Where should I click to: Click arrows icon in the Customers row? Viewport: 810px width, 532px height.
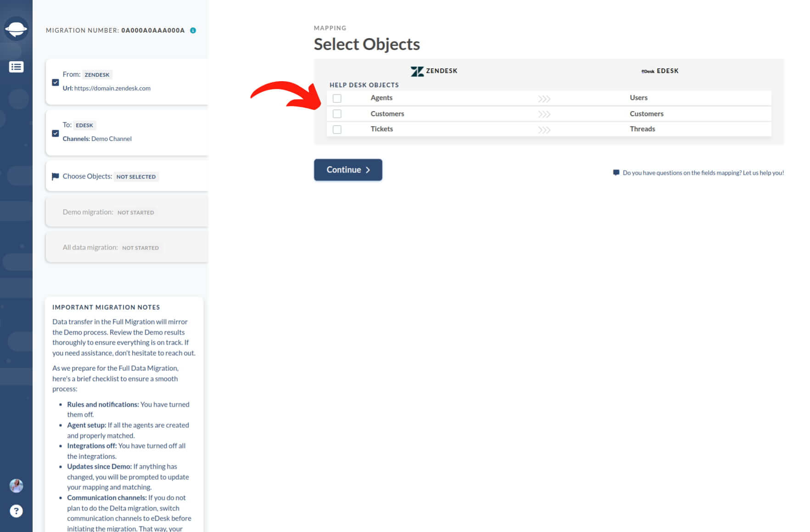click(x=544, y=114)
